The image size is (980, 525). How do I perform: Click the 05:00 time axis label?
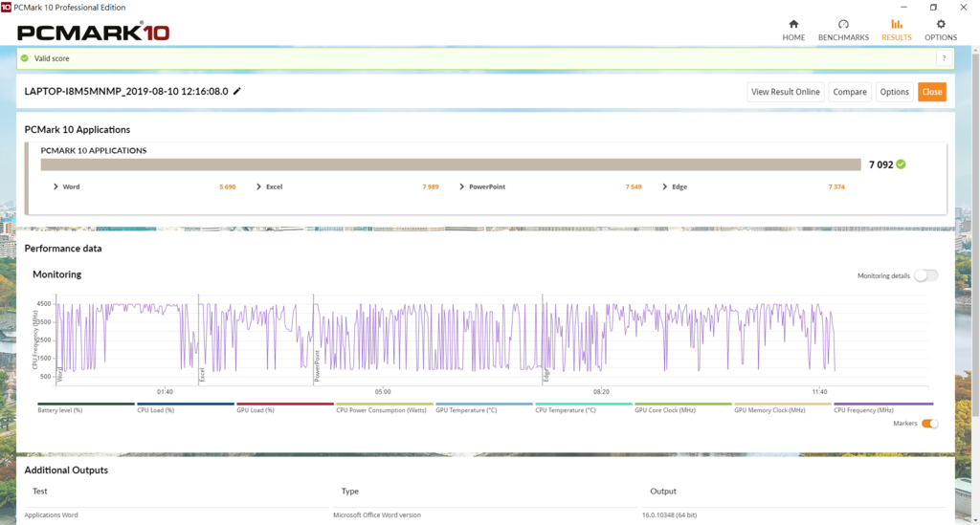383,391
